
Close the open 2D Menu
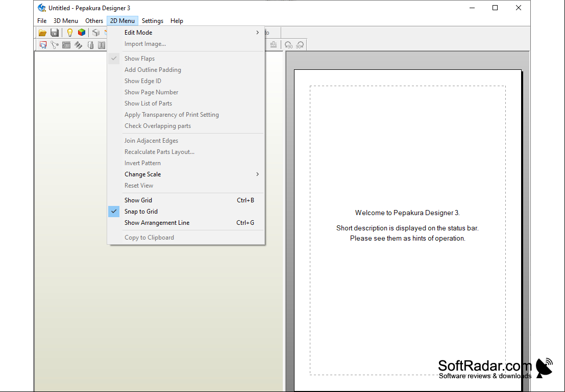pyautogui.click(x=122, y=21)
